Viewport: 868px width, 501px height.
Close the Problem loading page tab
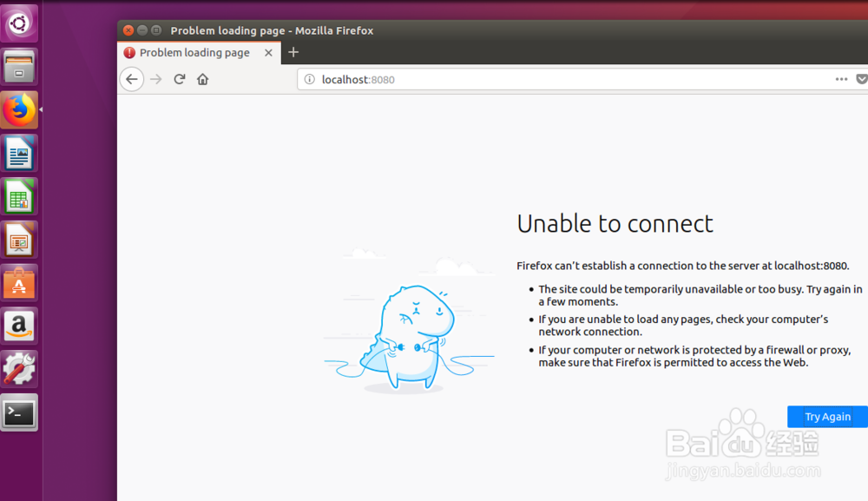pyautogui.click(x=268, y=52)
